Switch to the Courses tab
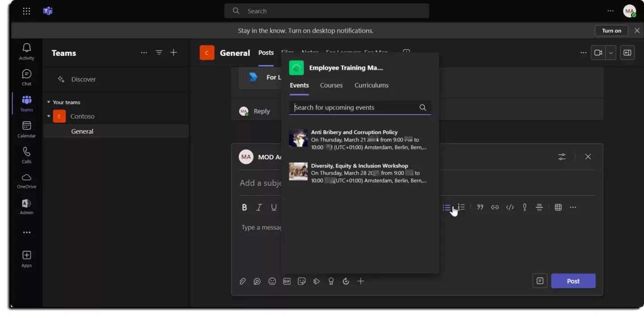Screen dimensions: 644x318 [331, 85]
